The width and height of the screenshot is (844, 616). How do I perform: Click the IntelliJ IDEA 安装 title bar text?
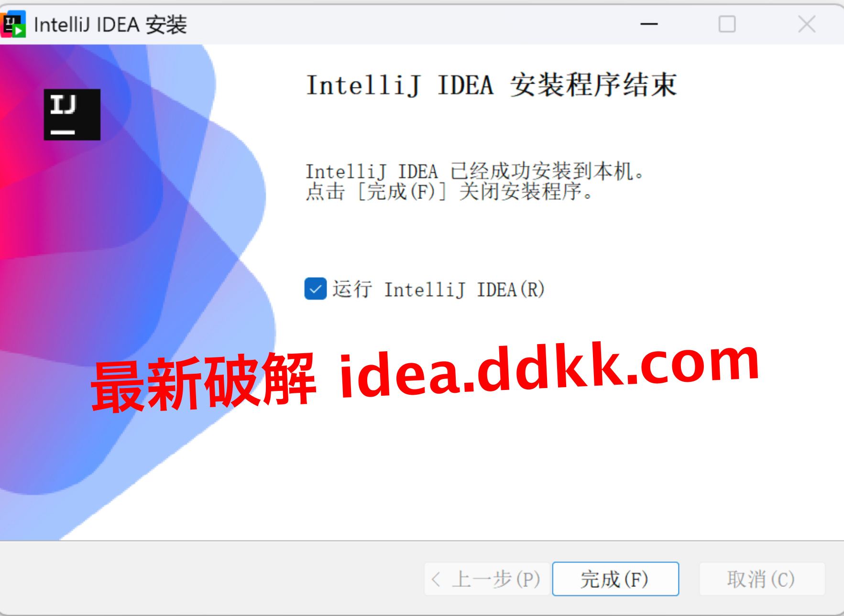click(x=110, y=24)
